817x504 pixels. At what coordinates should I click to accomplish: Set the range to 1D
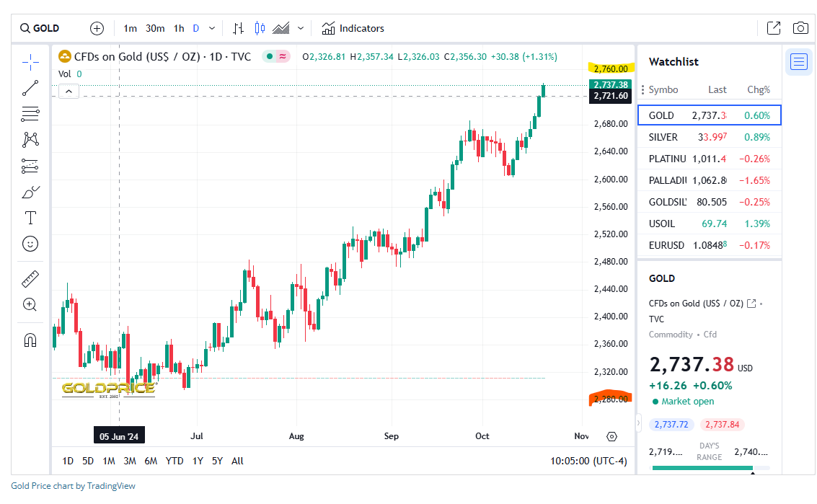68,461
